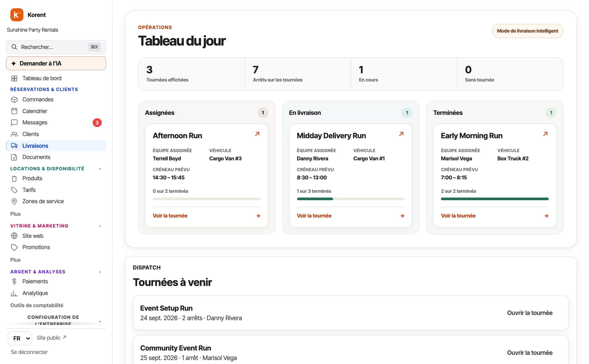Open the Calendrier page
The image size is (589, 364).
pos(56,111)
